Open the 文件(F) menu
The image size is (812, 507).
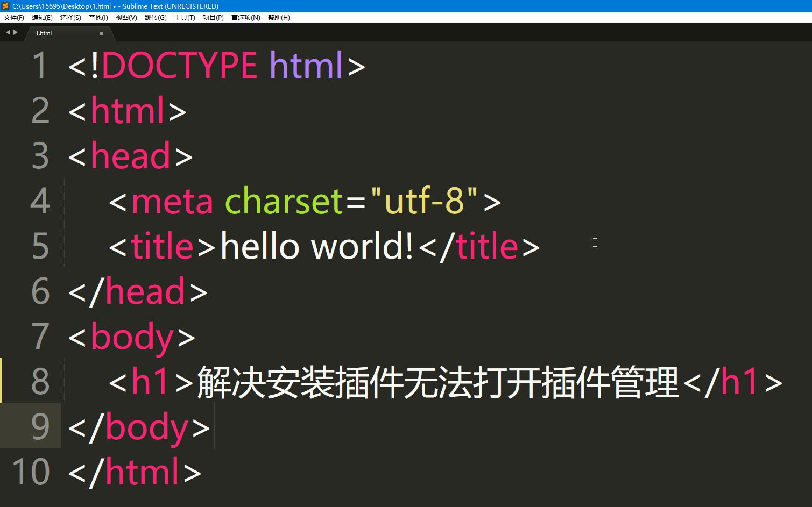14,17
